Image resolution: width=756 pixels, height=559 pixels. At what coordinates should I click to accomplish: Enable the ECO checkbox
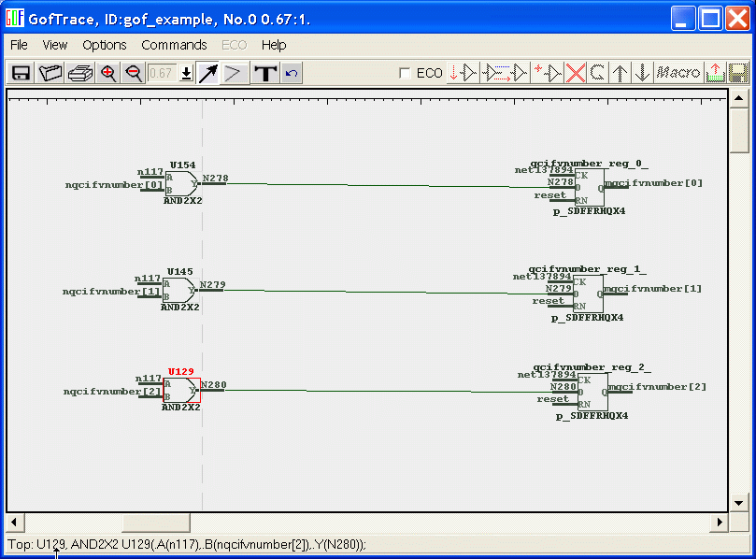[405, 73]
